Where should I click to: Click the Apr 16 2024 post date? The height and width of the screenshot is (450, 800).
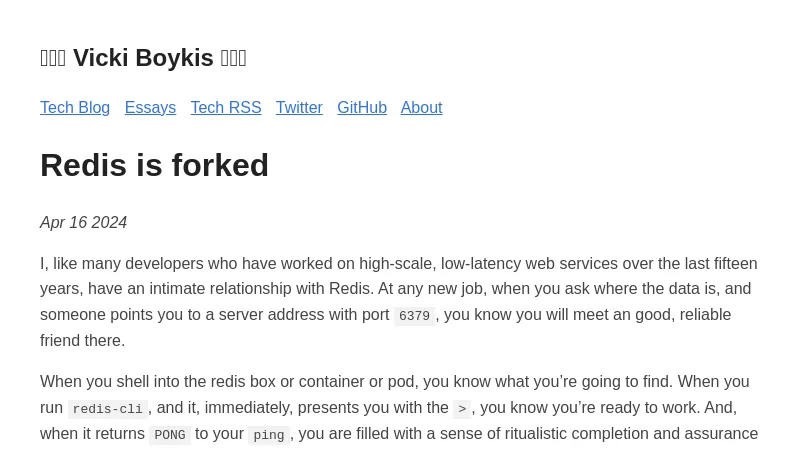click(83, 223)
